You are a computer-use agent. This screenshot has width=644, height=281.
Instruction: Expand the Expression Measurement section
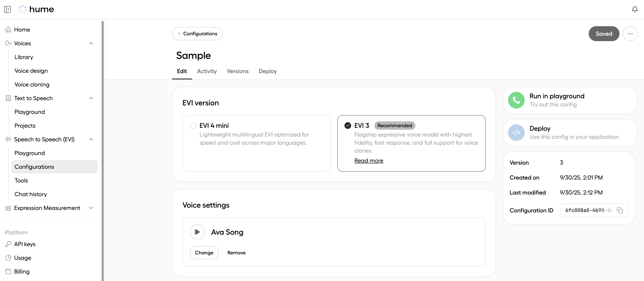point(91,208)
